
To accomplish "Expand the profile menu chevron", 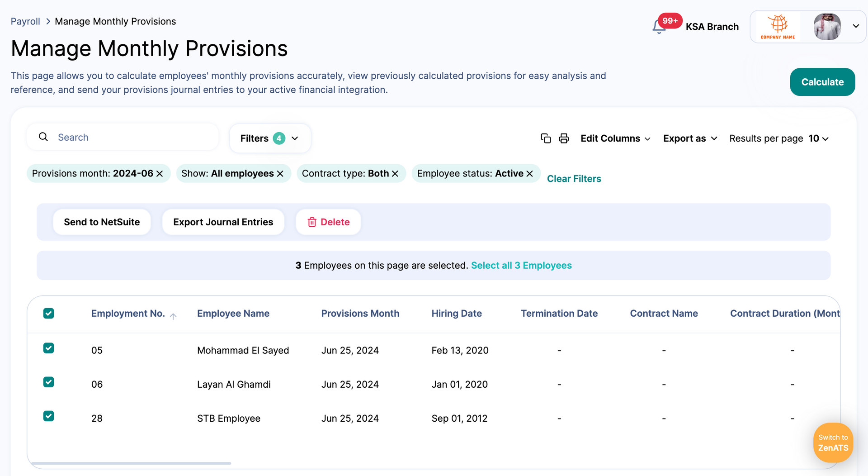I will (856, 26).
